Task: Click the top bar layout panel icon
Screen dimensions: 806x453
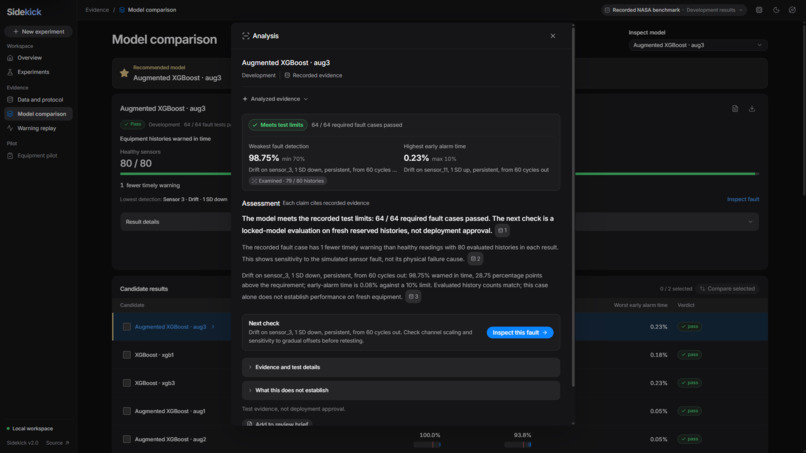Action: coord(759,10)
